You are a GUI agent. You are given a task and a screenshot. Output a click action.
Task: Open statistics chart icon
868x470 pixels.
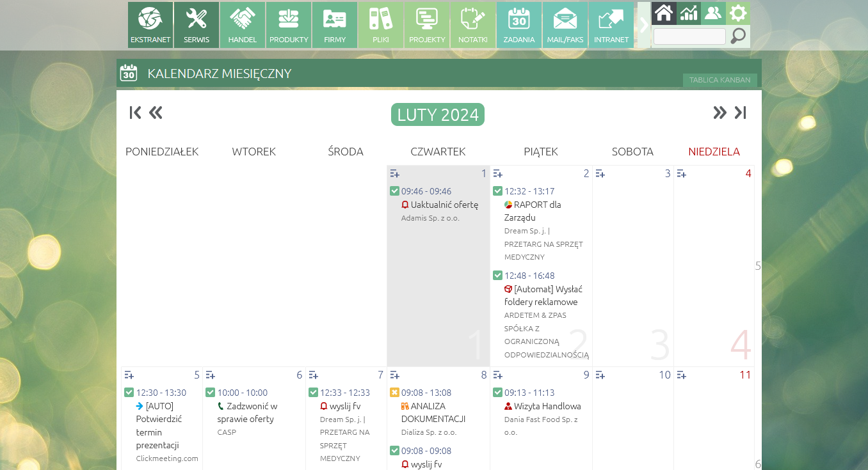pos(689,13)
